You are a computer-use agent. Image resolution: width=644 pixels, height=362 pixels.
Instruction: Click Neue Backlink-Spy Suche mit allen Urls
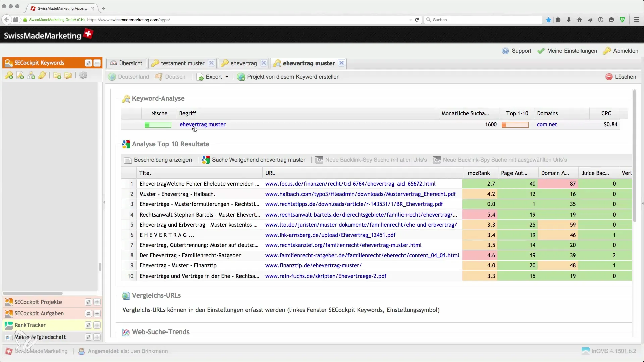click(371, 160)
